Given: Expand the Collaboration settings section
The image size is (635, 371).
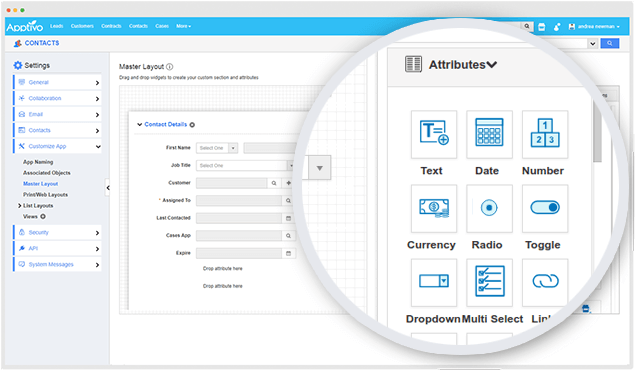Looking at the screenshot, I should pyautogui.click(x=57, y=98).
